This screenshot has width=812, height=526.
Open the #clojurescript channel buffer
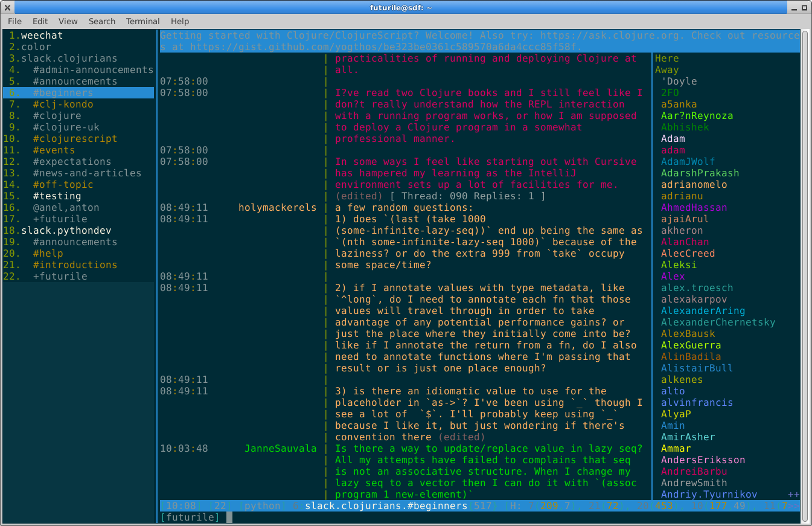coord(75,139)
